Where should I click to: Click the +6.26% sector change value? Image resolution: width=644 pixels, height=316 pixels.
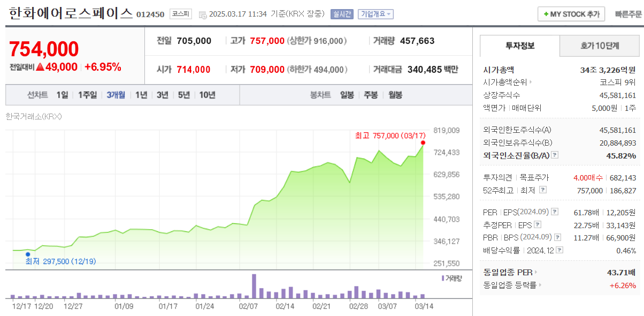tap(623, 285)
